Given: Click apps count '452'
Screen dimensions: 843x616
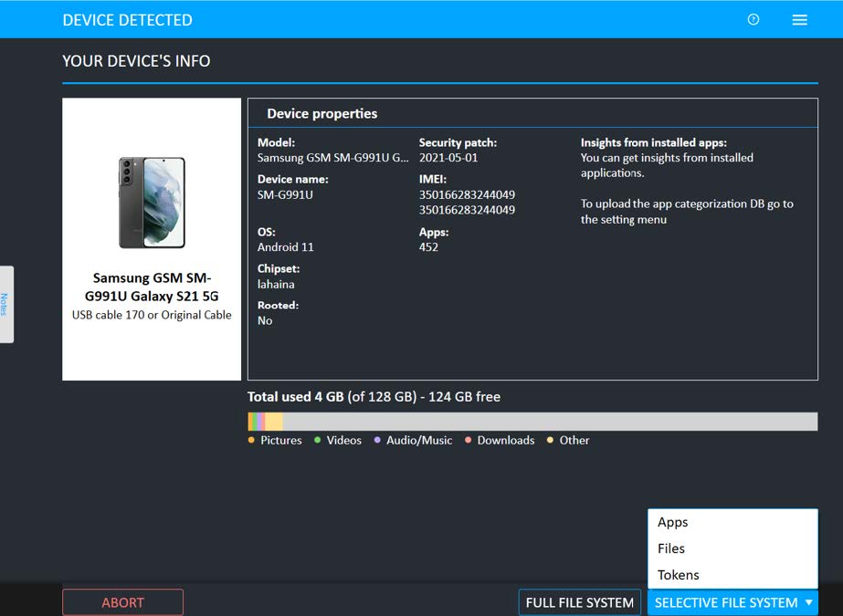Looking at the screenshot, I should [x=428, y=247].
